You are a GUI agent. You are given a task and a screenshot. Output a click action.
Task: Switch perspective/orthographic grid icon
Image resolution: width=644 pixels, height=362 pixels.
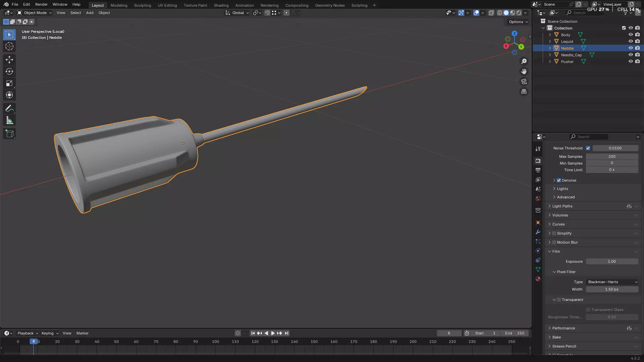point(524,92)
